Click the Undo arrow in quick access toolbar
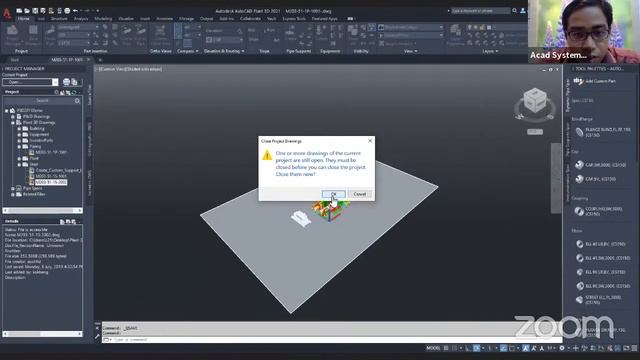 tap(76, 11)
